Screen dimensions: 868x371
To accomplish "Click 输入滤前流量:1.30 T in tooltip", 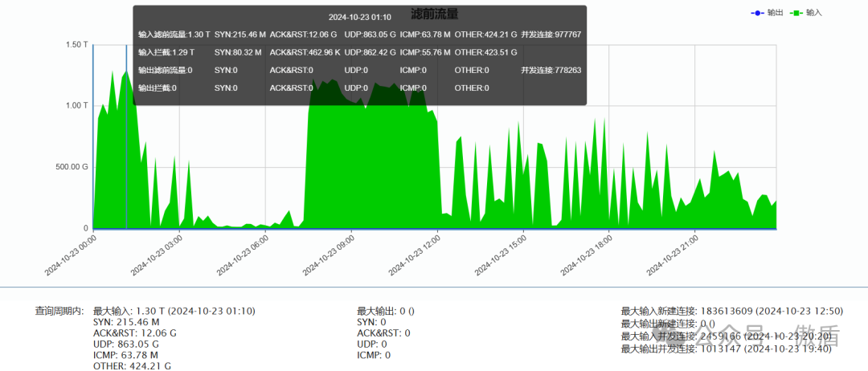I will pyautogui.click(x=174, y=35).
